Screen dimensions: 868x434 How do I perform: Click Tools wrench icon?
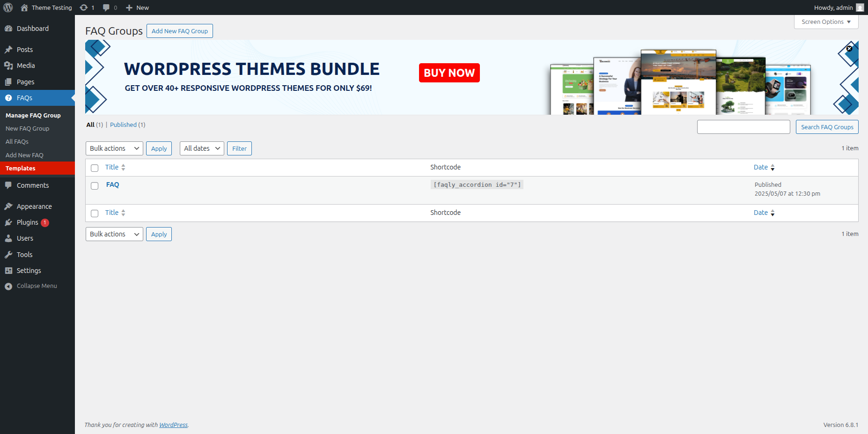click(8, 255)
